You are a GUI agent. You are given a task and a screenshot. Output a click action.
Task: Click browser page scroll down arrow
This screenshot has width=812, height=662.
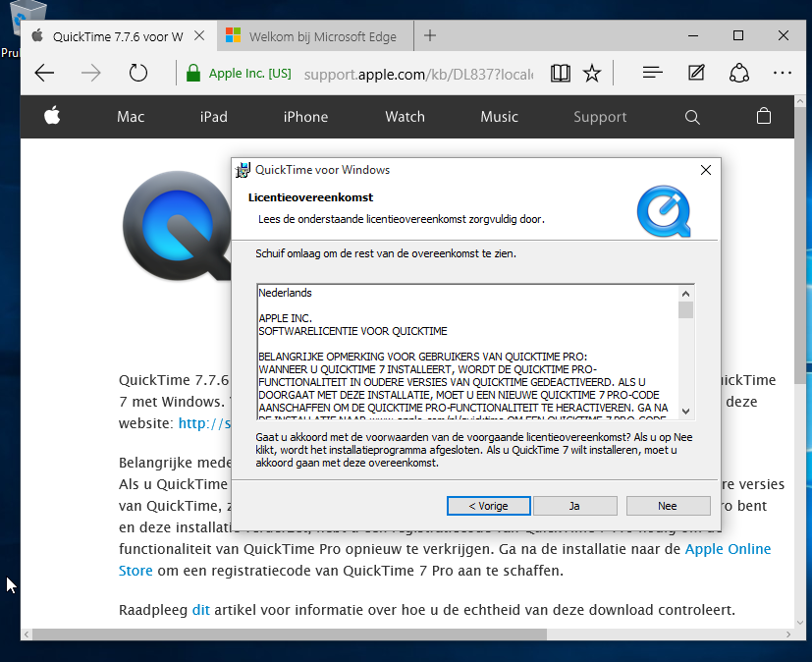click(799, 622)
